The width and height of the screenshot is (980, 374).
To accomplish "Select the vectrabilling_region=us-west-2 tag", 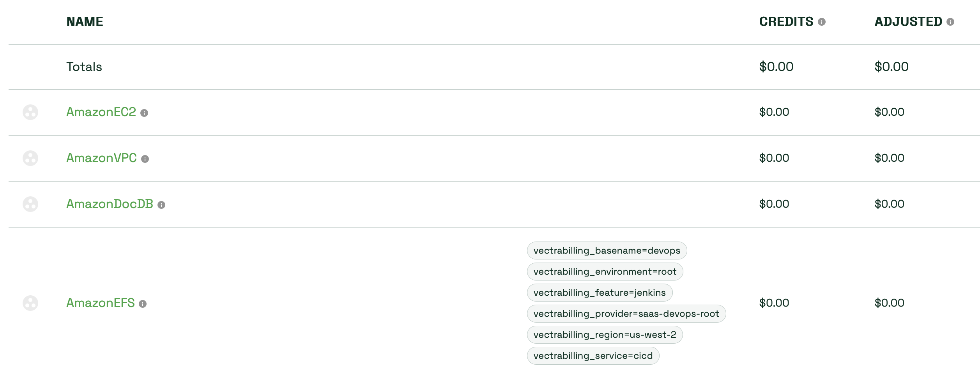I will [x=605, y=334].
